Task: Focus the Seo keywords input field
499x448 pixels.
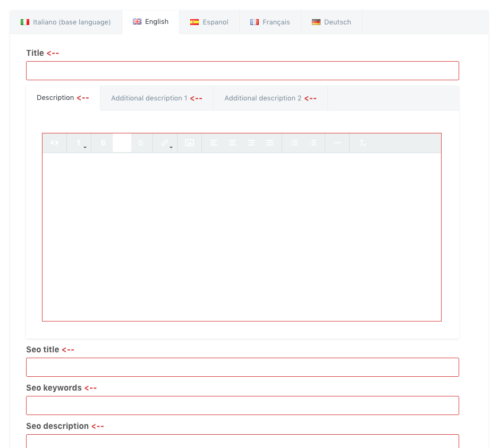Action: tap(242, 405)
